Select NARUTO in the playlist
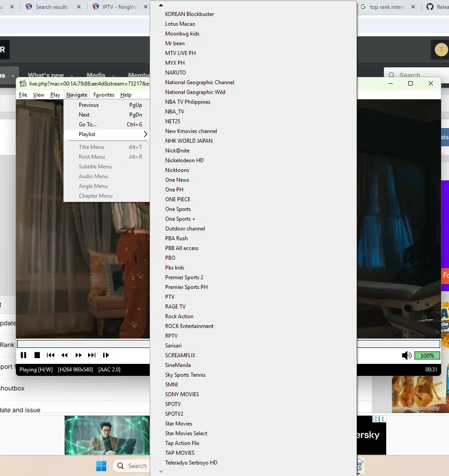This screenshot has width=449, height=476. tap(175, 72)
